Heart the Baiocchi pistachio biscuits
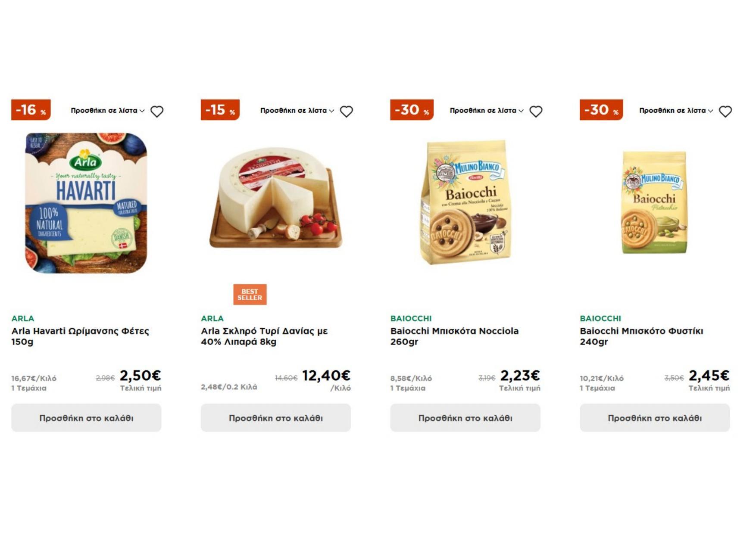756x534 pixels. point(725,112)
